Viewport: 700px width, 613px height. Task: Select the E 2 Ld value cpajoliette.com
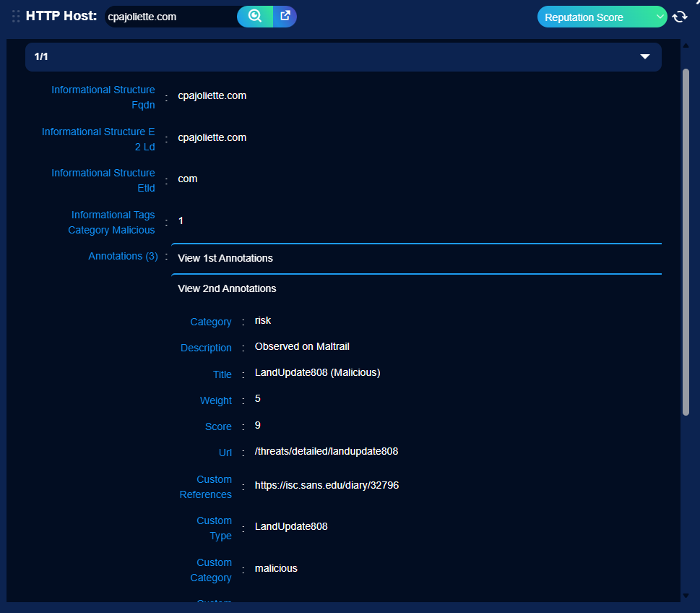212,137
